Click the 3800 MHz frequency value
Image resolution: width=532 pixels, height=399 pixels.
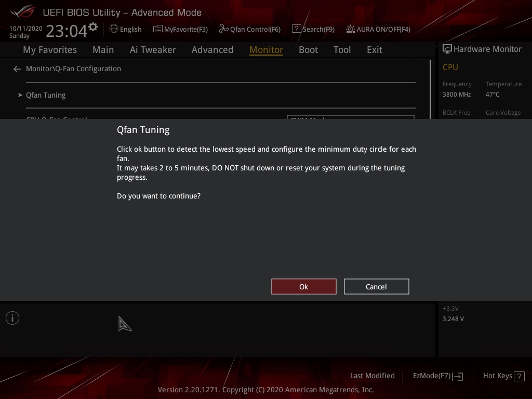coord(456,95)
